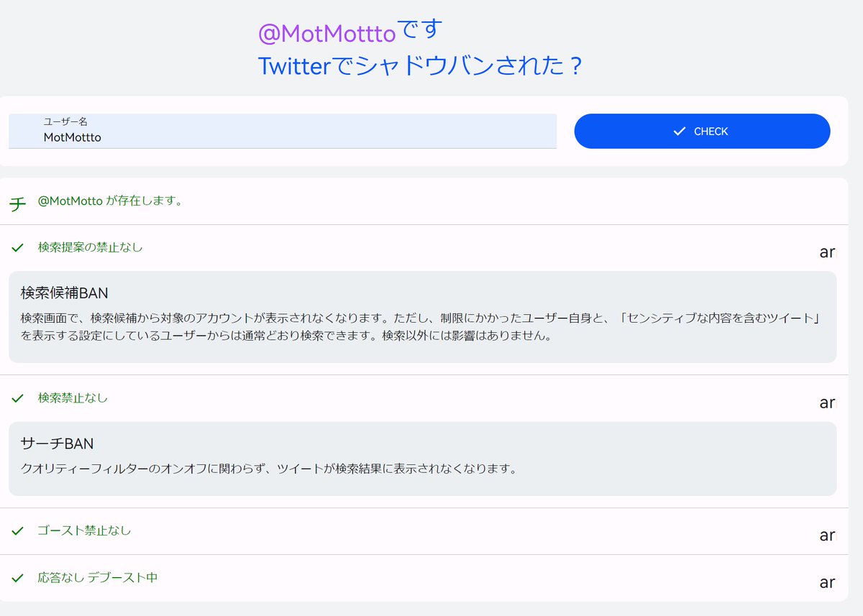The height and width of the screenshot is (616, 863).
Task: Click the description sentence under サーチBAN
Action: click(269, 469)
